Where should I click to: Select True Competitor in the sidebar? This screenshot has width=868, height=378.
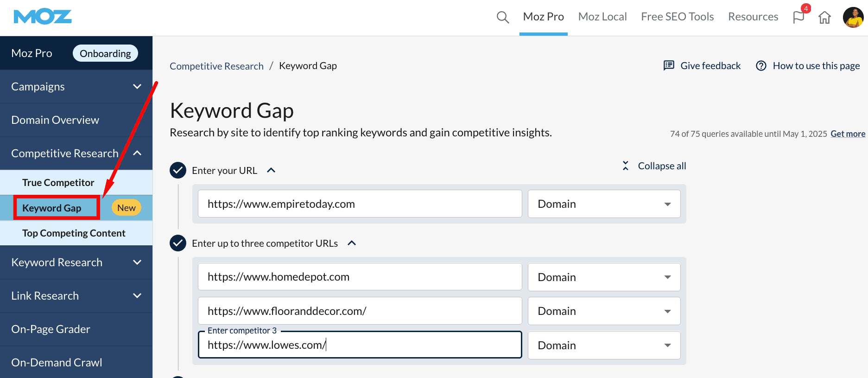click(x=58, y=183)
